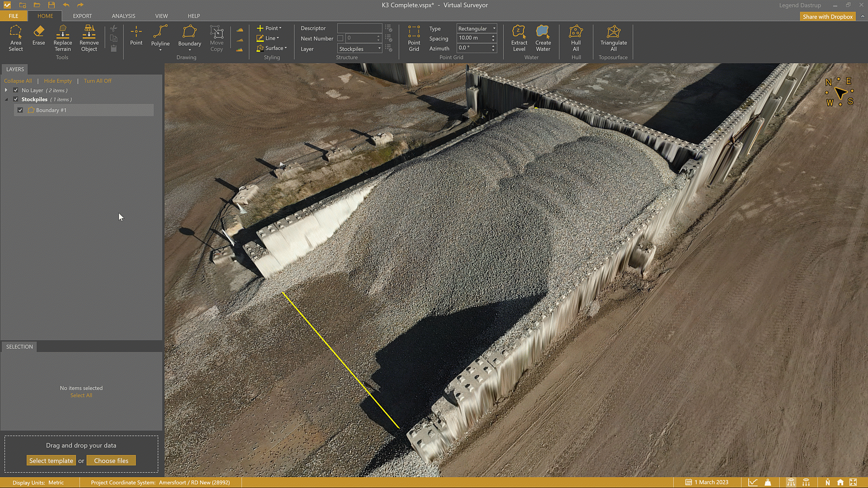
Task: Open the Layer Stockpiles dropdown
Action: 360,49
